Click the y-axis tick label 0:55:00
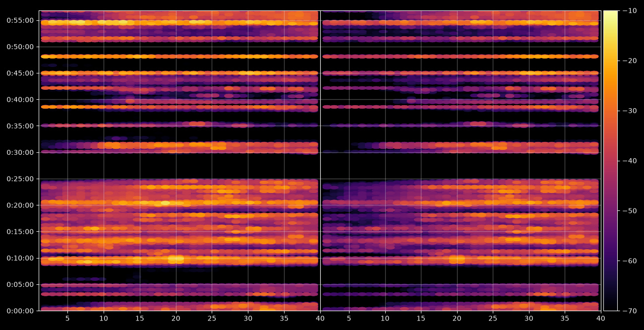 [20, 20]
